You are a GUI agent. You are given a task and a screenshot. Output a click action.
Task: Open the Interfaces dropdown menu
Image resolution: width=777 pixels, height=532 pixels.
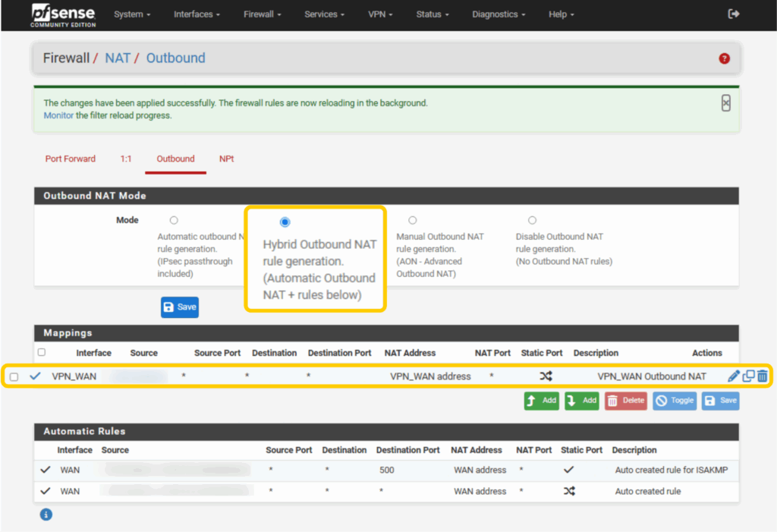[197, 14]
